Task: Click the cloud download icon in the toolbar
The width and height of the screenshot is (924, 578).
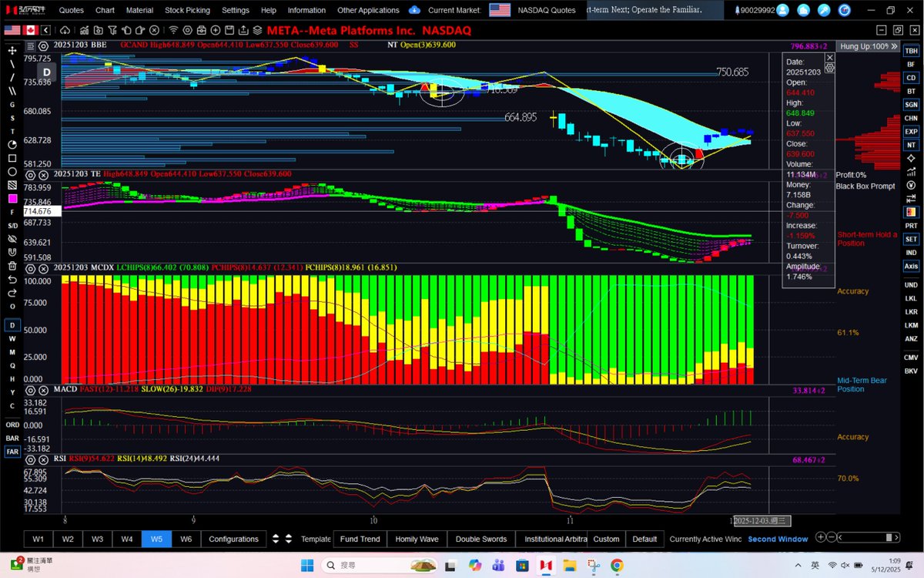Action: coord(65,30)
